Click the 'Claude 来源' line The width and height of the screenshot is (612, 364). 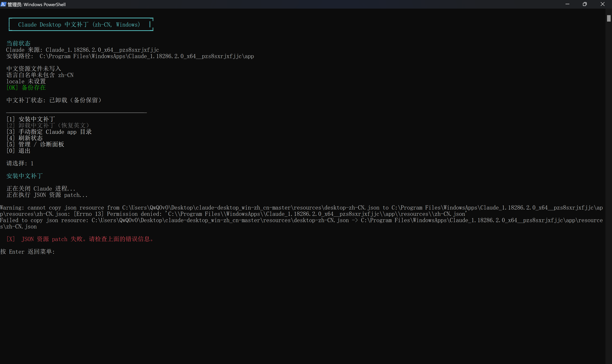tap(83, 50)
